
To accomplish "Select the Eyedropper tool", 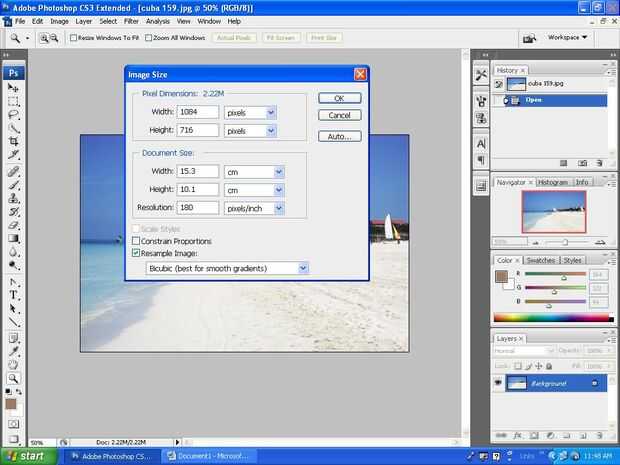I will [13, 351].
